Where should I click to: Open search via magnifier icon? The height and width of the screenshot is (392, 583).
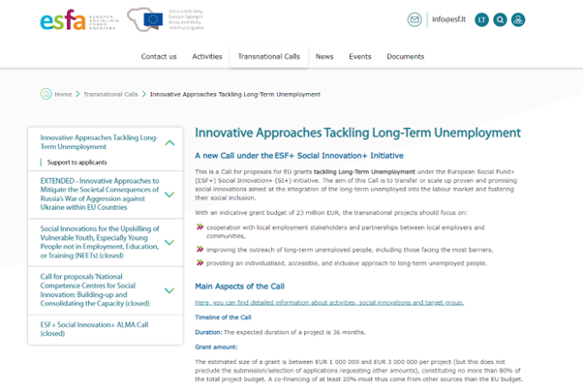click(x=500, y=19)
